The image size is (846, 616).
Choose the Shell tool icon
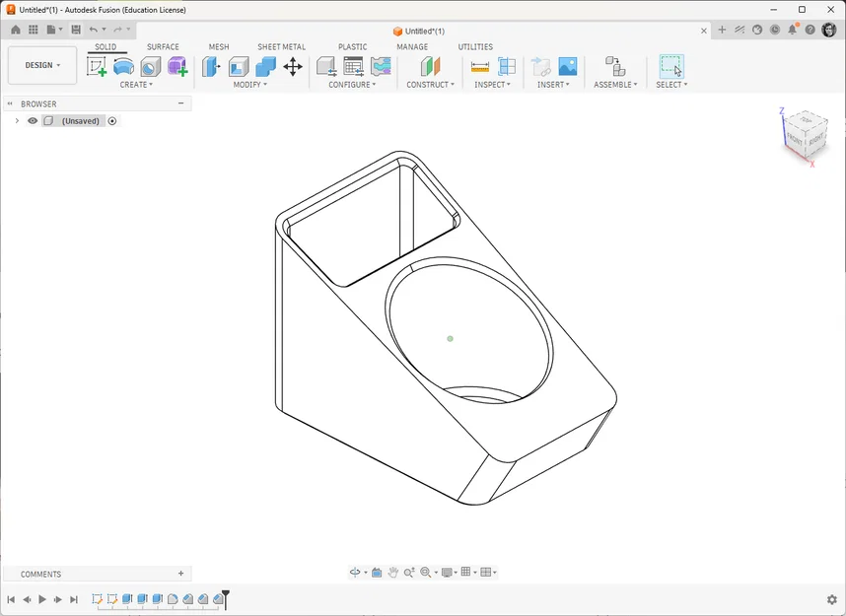[239, 67]
